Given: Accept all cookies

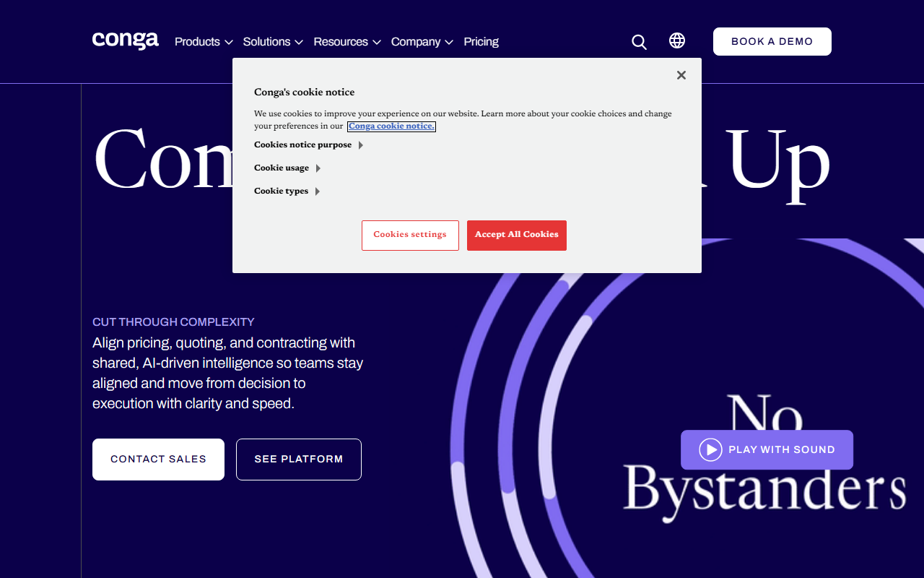Looking at the screenshot, I should 517,236.
